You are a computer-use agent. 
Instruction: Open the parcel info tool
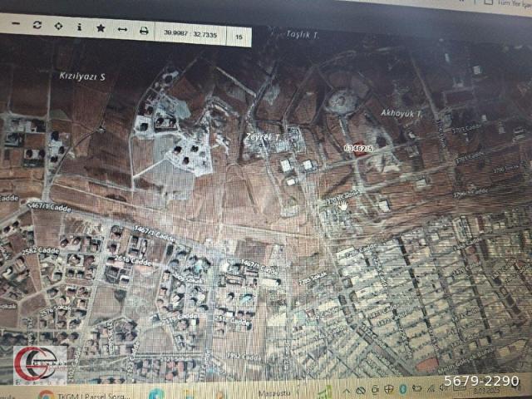pos(80,27)
